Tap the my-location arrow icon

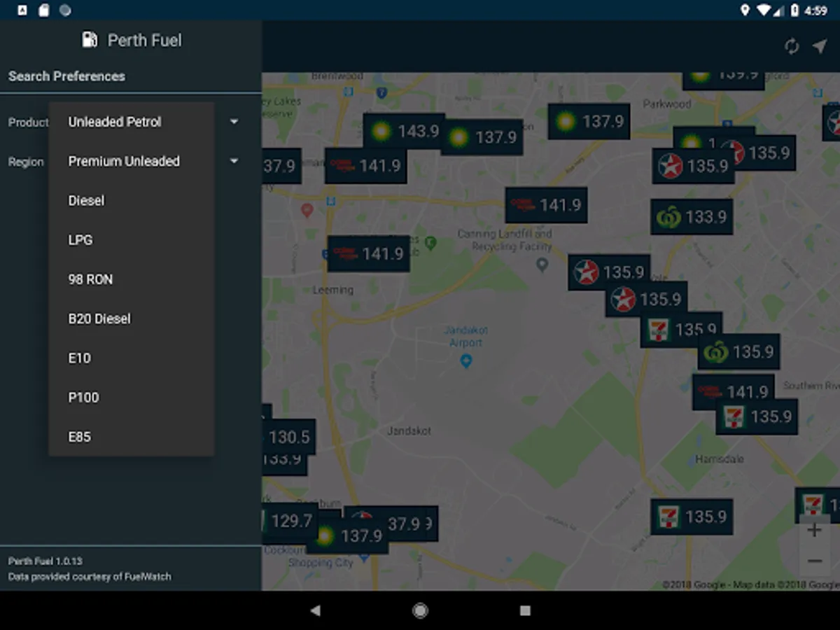[x=820, y=46]
